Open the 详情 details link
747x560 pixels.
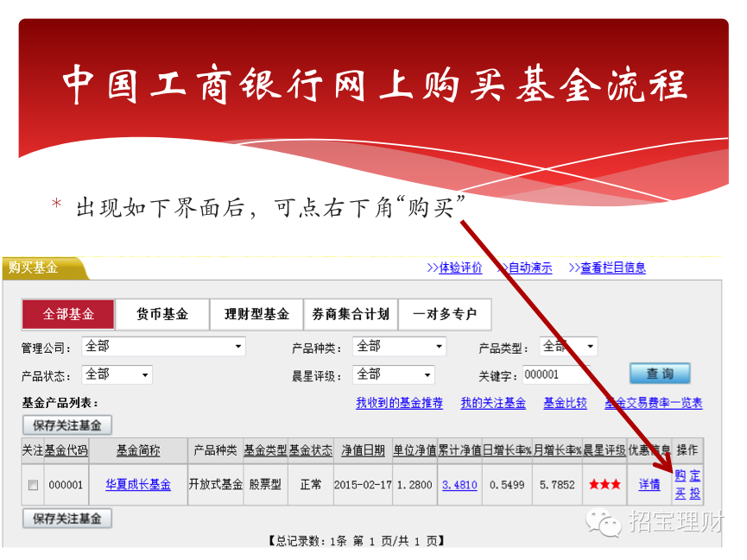[649, 485]
